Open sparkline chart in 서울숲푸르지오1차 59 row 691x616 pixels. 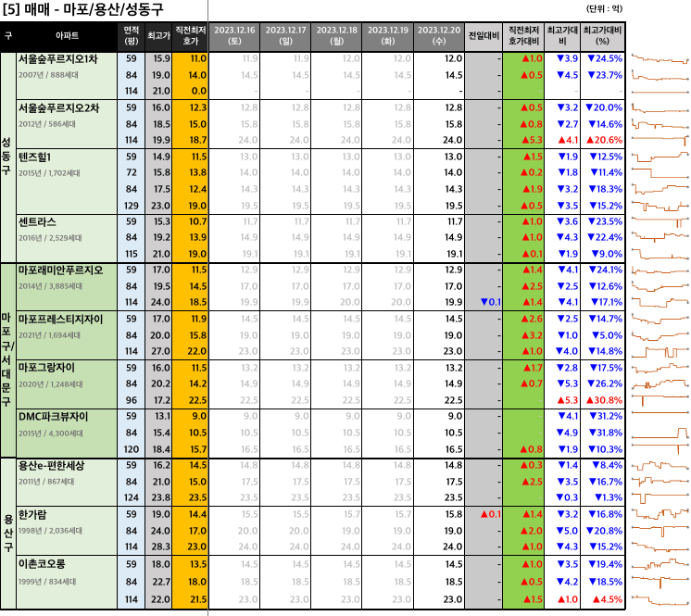660,59
